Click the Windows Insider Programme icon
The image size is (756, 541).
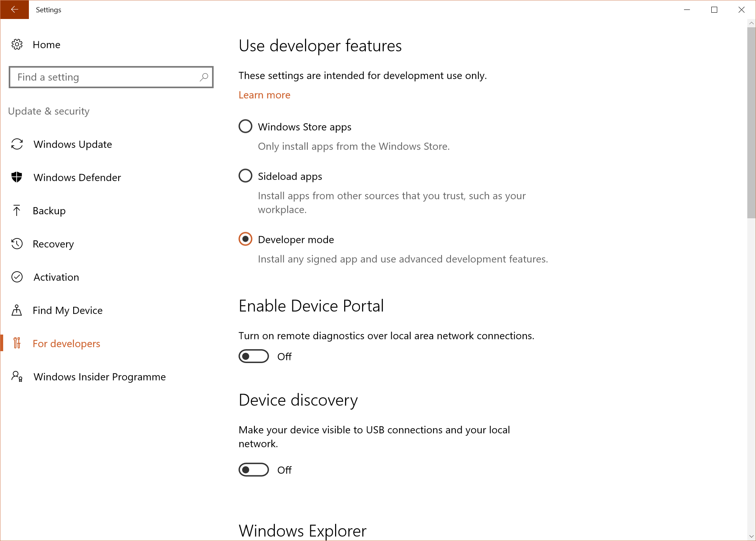click(17, 376)
